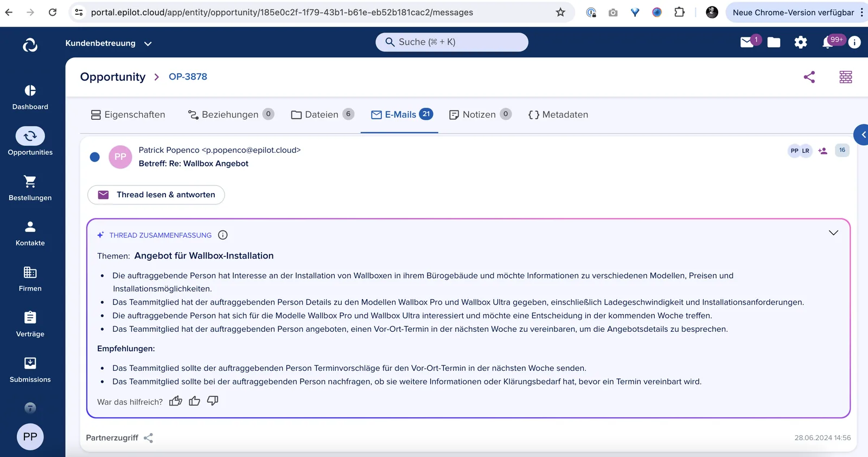The width and height of the screenshot is (868, 457).
Task: Click the double thumbs-up feedback icon
Action: 176,401
